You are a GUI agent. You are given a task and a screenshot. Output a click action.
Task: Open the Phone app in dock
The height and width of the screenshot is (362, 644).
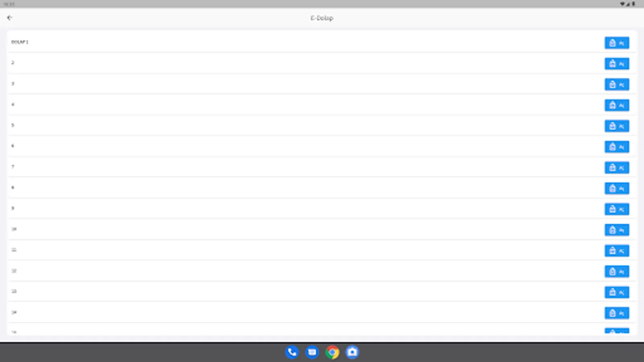(x=292, y=352)
